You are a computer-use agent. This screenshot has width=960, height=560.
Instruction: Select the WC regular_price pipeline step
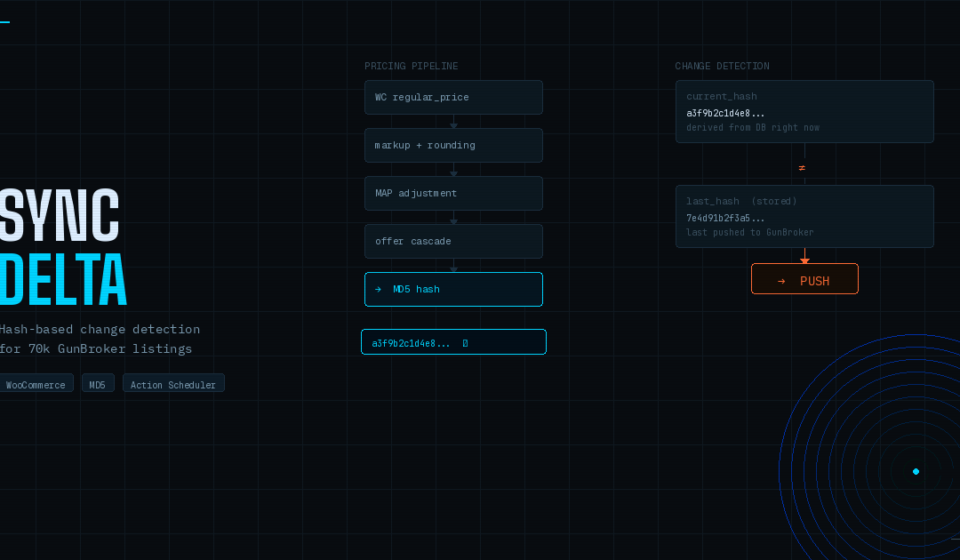(x=453, y=97)
